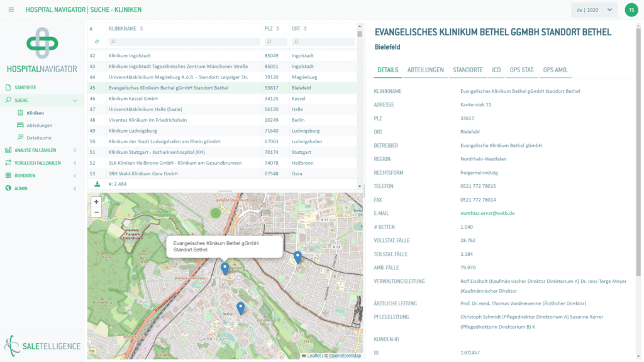Image resolution: width=644 pixels, height=362 pixels.
Task: Click the download icon below the clinic table
Action: pos(97,184)
